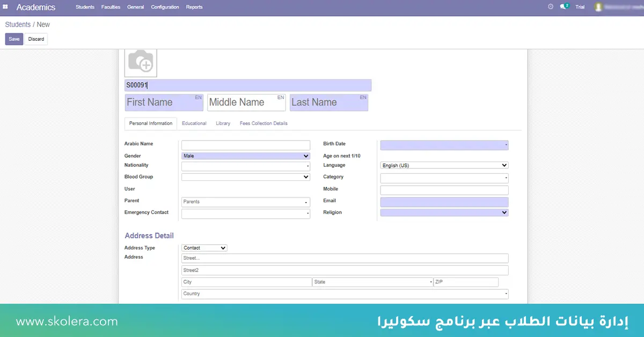Click the camera photo upload icon

pos(140,62)
